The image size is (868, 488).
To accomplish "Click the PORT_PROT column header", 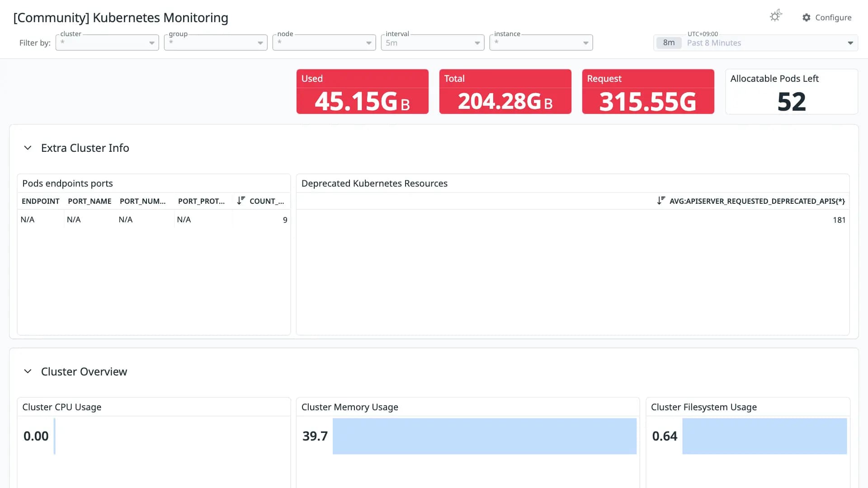I will point(201,201).
